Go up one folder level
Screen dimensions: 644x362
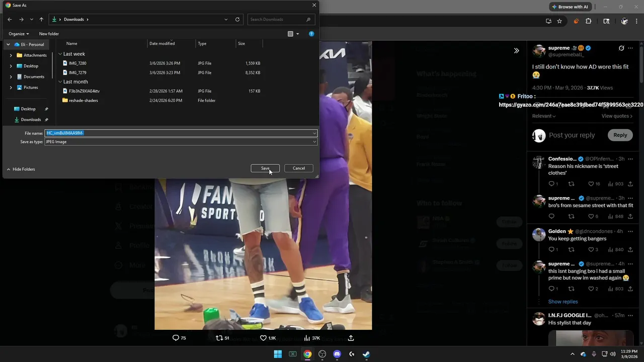(x=41, y=19)
